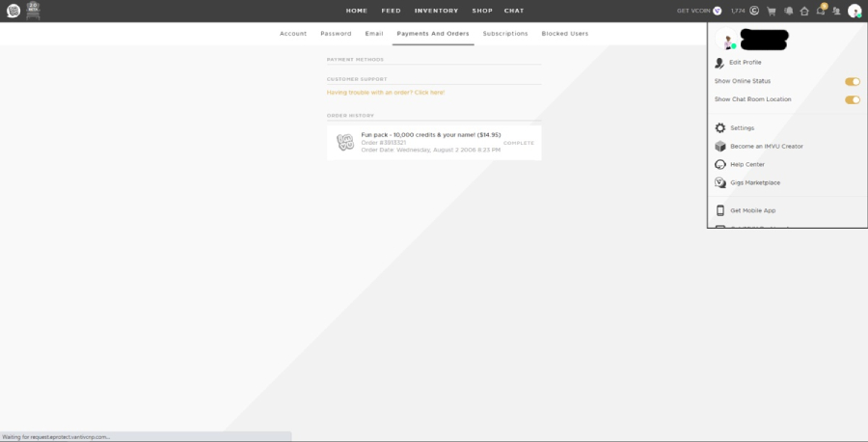Open the Blocked Users tab
The image size is (868, 442).
(564, 34)
